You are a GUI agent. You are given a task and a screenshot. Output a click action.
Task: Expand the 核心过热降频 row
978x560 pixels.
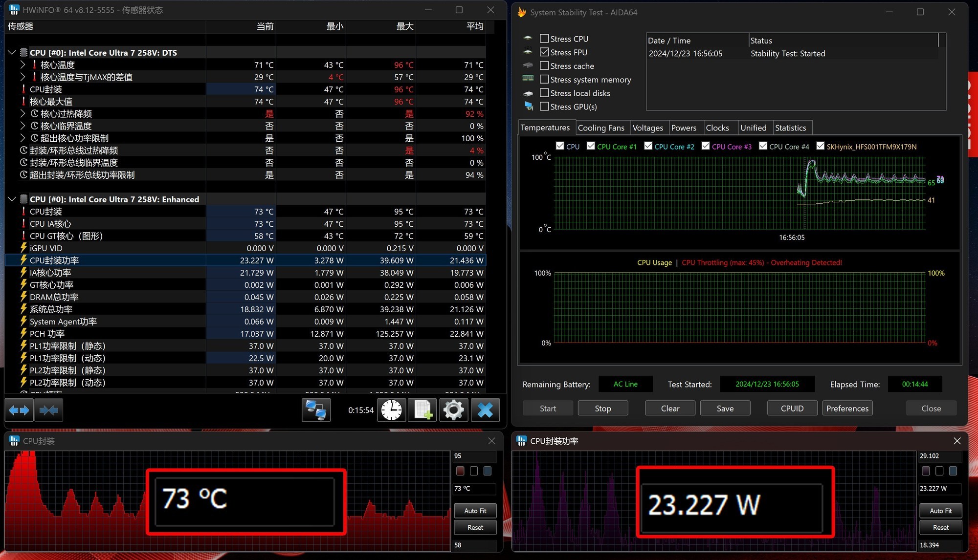click(22, 113)
